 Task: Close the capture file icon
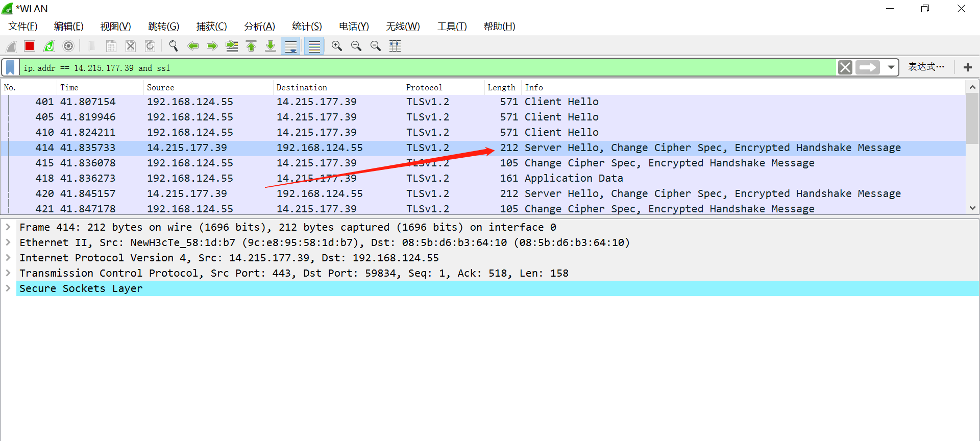131,46
